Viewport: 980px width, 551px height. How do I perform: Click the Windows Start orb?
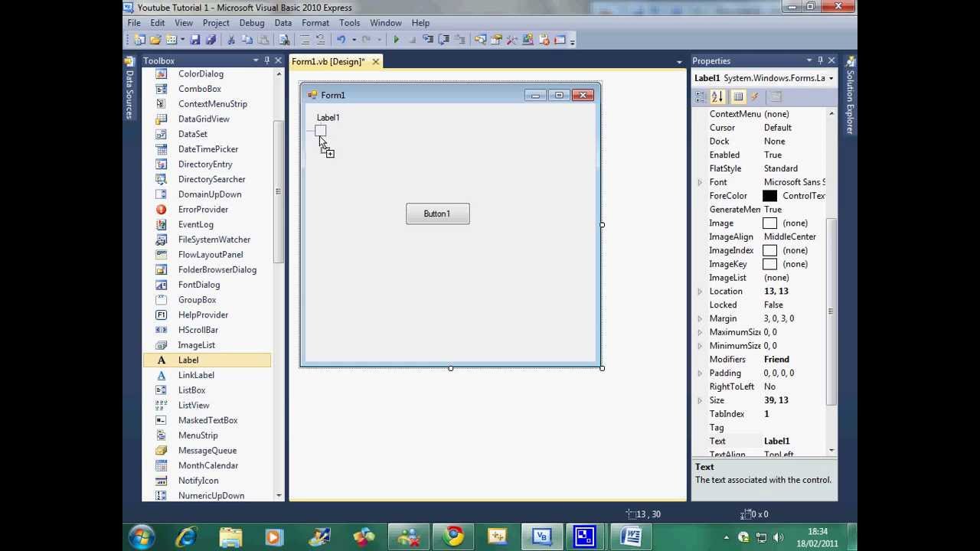(x=142, y=536)
